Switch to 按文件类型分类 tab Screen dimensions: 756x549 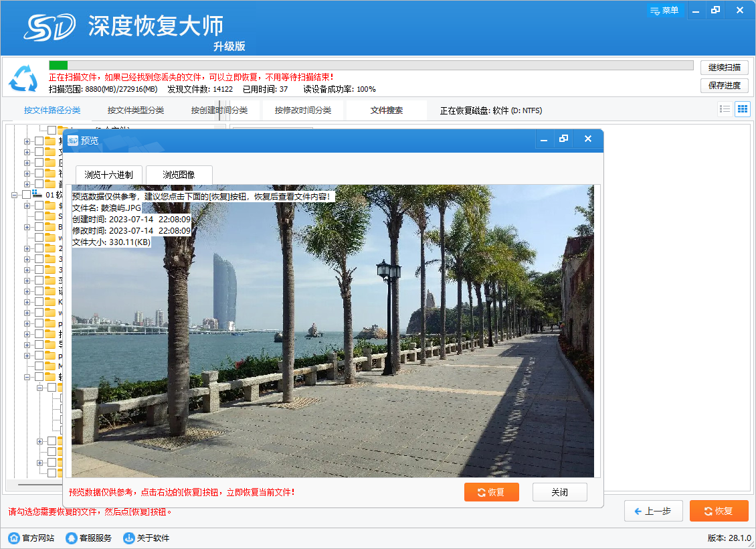point(135,110)
